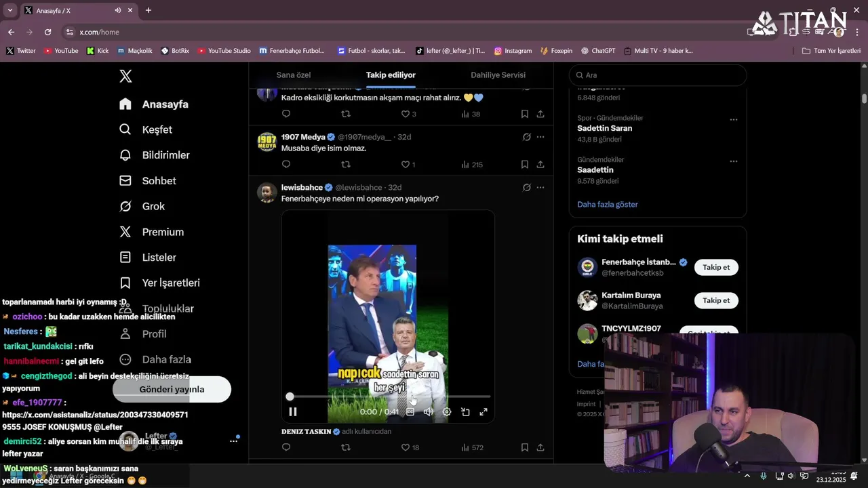The height and width of the screenshot is (488, 868).
Task: Reload the page in browser
Action: [x=47, y=32]
